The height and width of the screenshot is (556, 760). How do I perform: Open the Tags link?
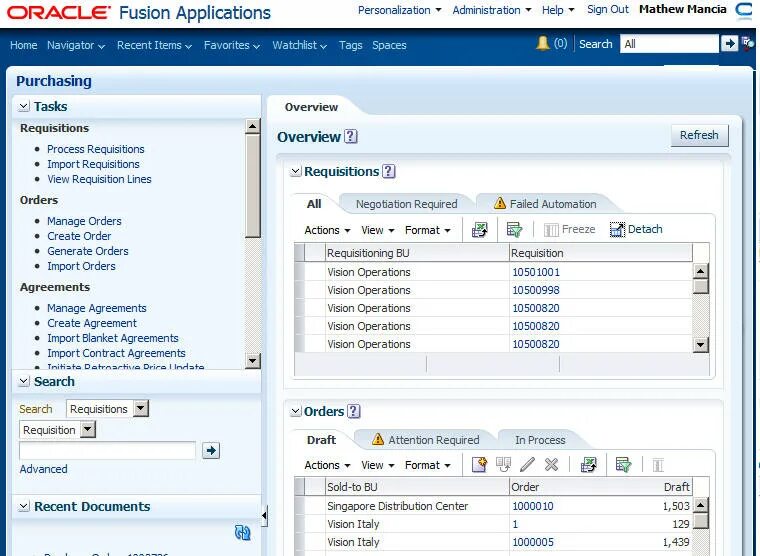pyautogui.click(x=350, y=45)
